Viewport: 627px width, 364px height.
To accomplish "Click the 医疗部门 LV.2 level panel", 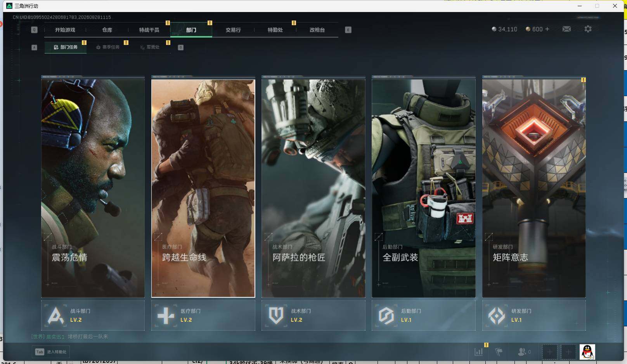I will coord(203,316).
